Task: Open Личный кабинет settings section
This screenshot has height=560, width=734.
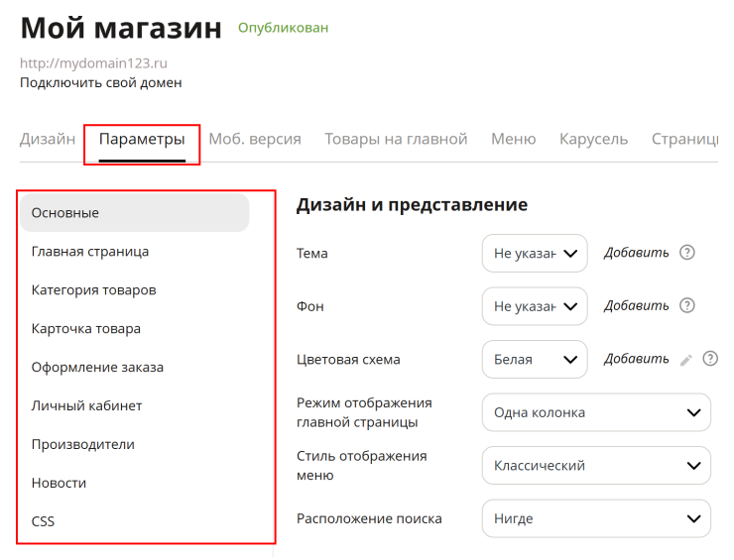Action: tap(86, 405)
